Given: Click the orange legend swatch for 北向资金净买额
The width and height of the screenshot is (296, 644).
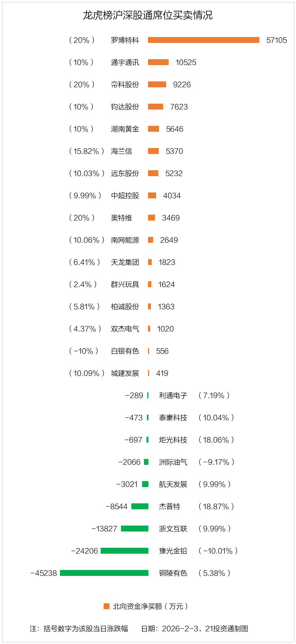Looking at the screenshot, I should pos(107,606).
